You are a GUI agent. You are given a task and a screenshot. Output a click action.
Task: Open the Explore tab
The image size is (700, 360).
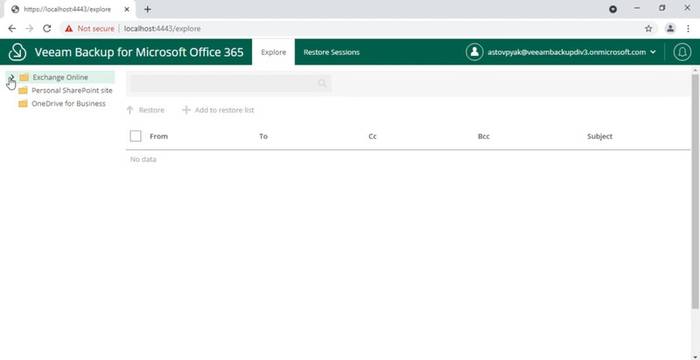point(273,52)
